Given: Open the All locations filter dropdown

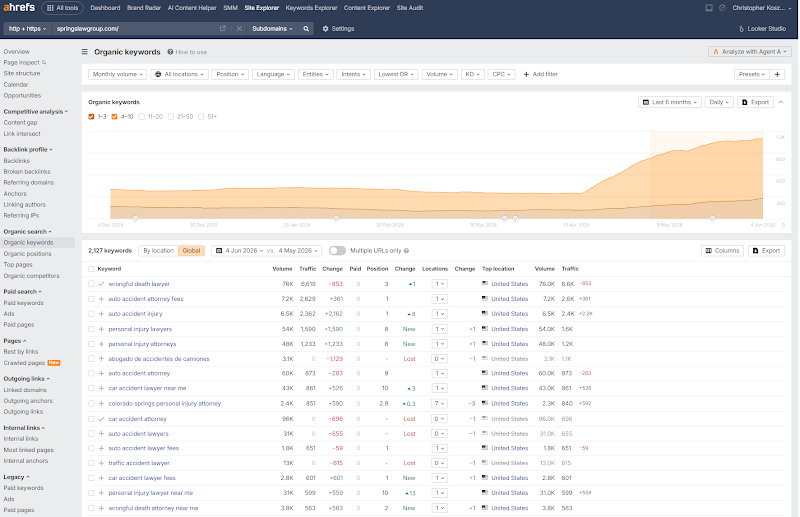Looking at the screenshot, I should click(x=179, y=75).
